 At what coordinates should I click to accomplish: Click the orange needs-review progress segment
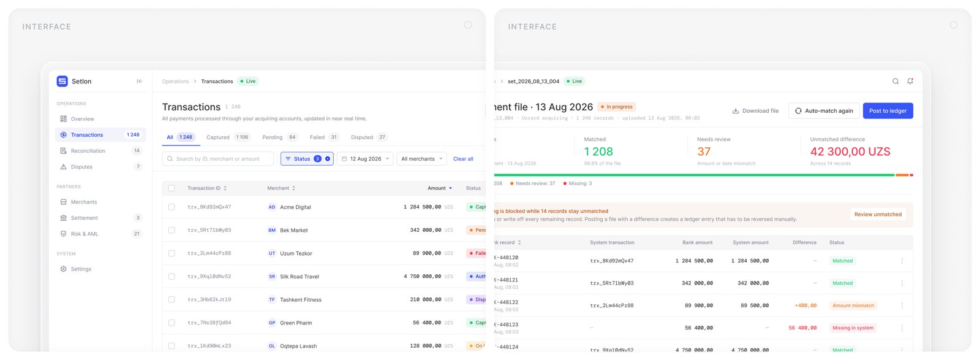(902, 175)
